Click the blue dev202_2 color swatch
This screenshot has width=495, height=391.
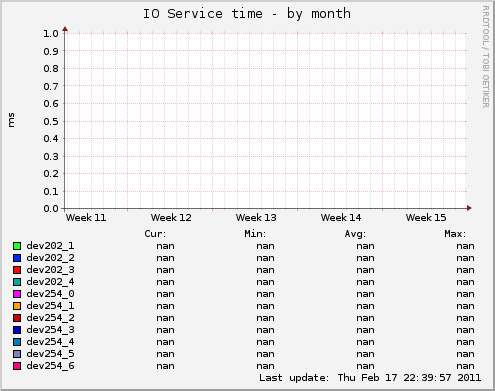[x=17, y=258]
